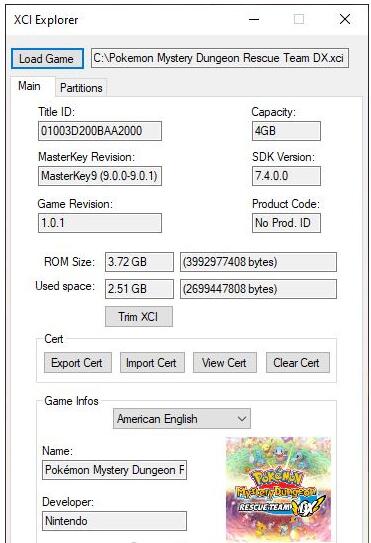The height and width of the screenshot is (543, 371).
Task: Click the Capacity 4GB field
Action: [x=286, y=131]
